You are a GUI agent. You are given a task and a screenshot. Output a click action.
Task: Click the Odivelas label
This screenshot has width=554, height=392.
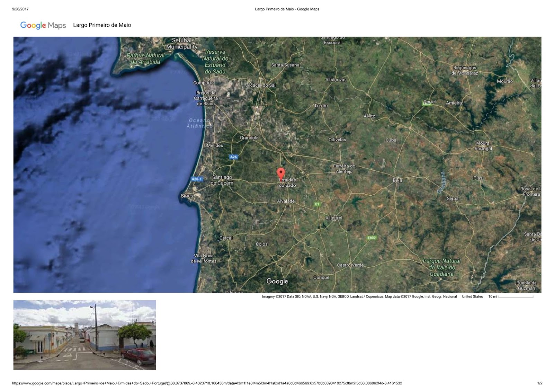[x=337, y=140]
